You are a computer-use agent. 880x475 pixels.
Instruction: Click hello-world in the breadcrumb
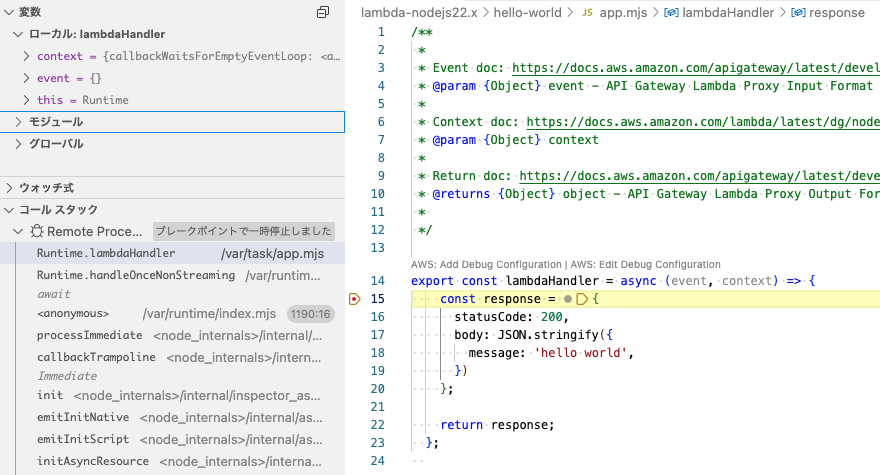click(527, 12)
